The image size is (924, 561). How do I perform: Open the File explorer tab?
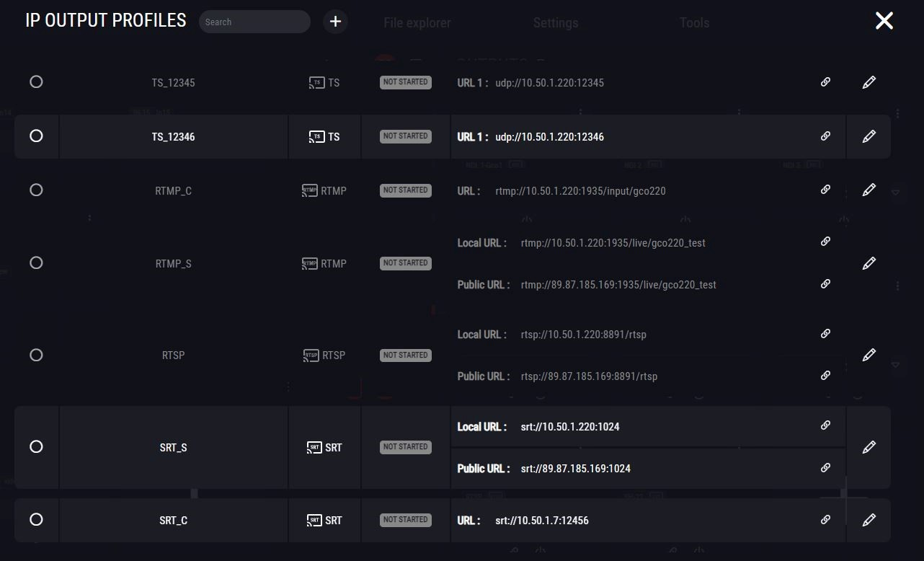[x=417, y=23]
